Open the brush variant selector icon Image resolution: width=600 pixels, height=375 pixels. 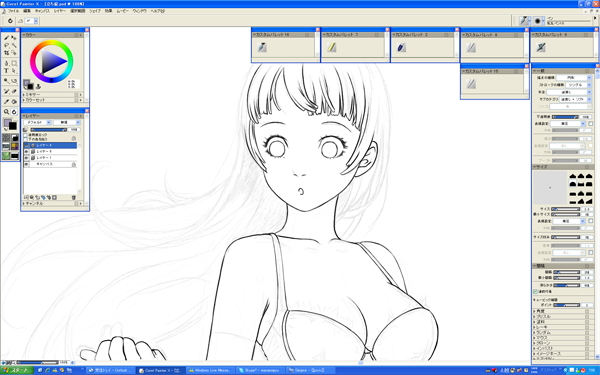(x=538, y=21)
